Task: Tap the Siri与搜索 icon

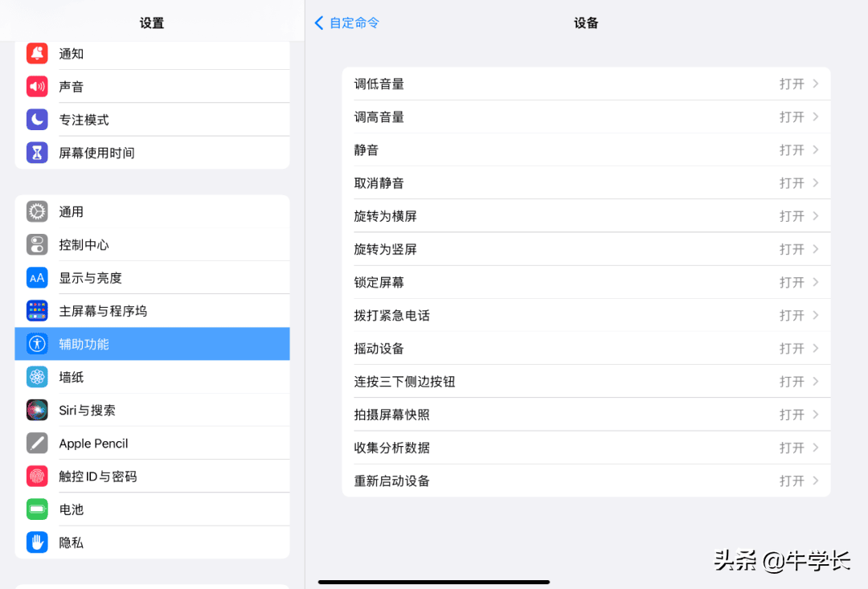Action: pos(37,410)
